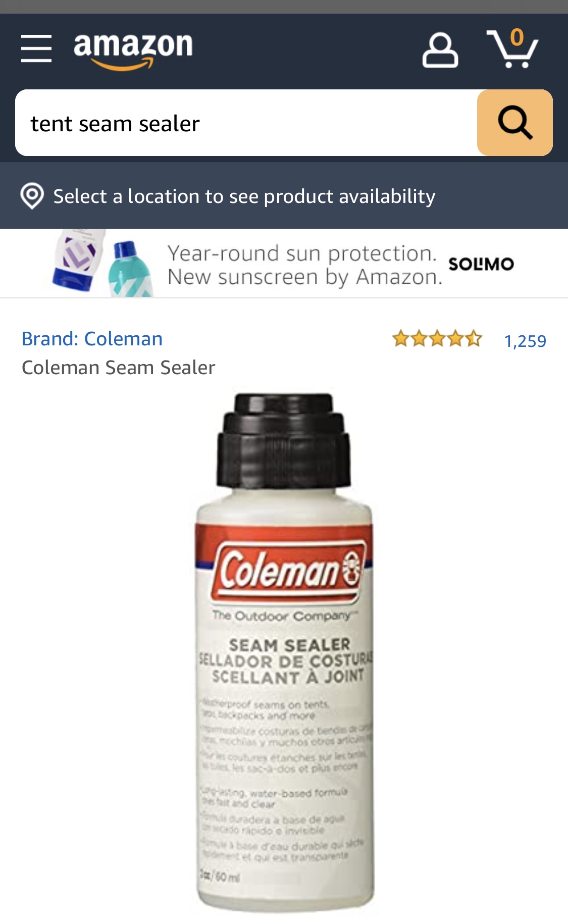The width and height of the screenshot is (568, 924).
Task: Click the star rating icons
Action: [437, 339]
